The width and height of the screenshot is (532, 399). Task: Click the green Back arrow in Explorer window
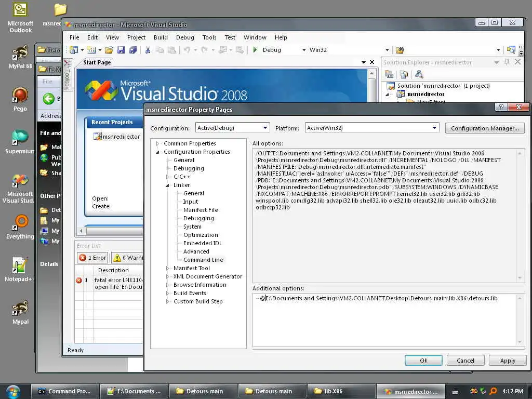pyautogui.click(x=48, y=99)
